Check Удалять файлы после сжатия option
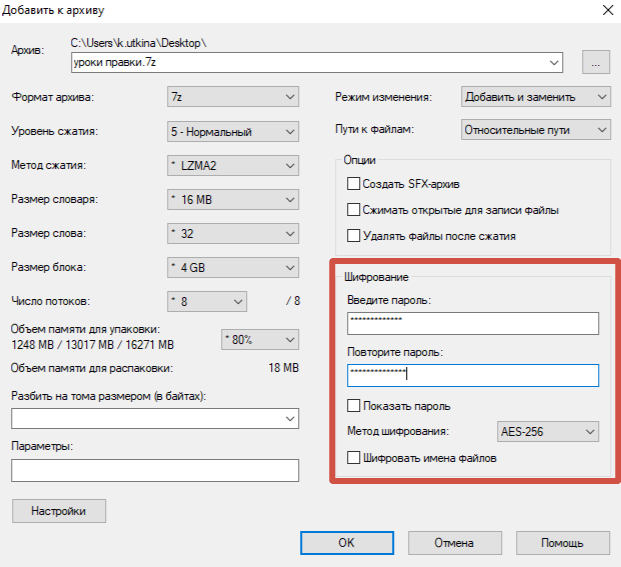Viewport: 621px width, 567px height. click(x=352, y=236)
